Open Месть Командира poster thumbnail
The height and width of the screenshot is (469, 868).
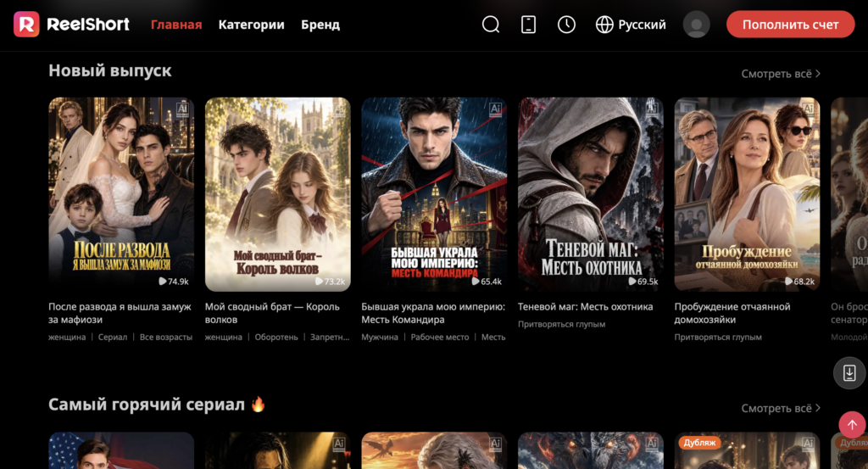point(434,194)
